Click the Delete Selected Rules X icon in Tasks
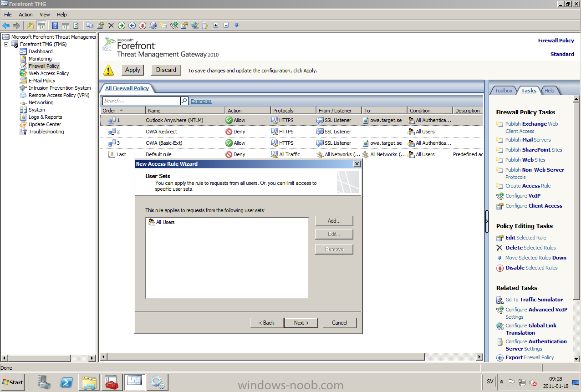The width and height of the screenshot is (581, 392). pos(500,248)
